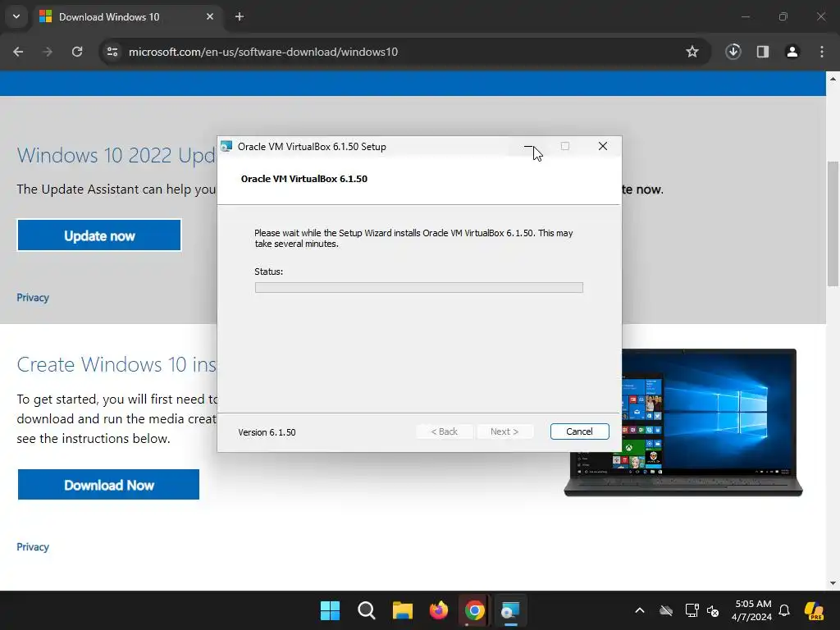Click the page vertical scrollbar thumb
The image size is (840, 630).
click(x=833, y=224)
